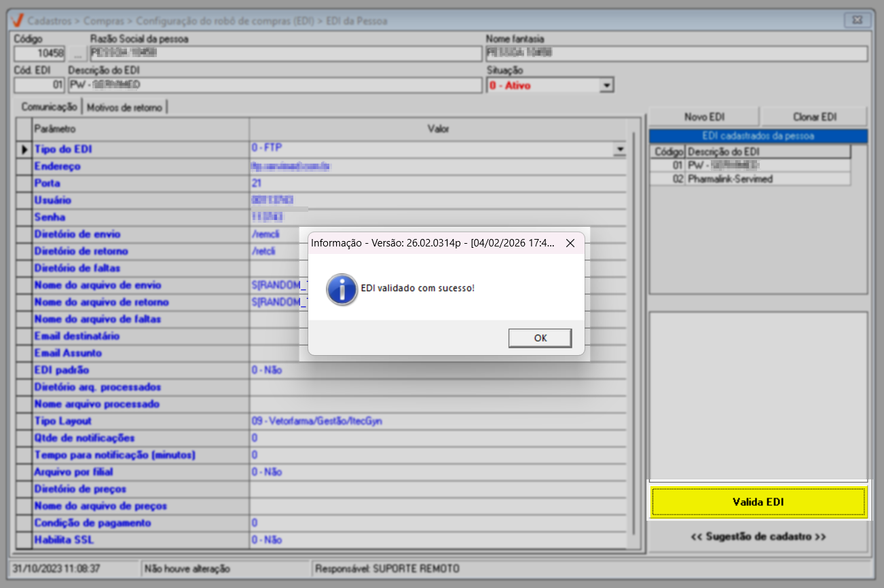Expand the Tipo do EDI value dropdown

[619, 149]
